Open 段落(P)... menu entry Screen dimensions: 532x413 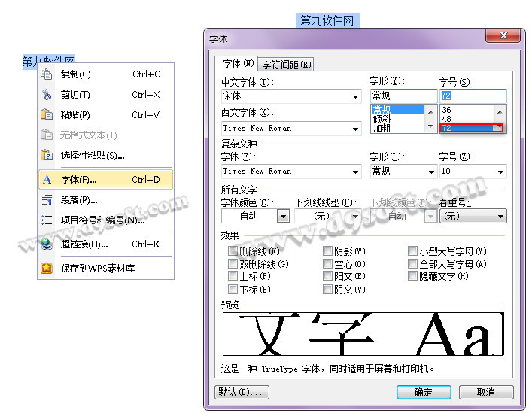point(105,199)
